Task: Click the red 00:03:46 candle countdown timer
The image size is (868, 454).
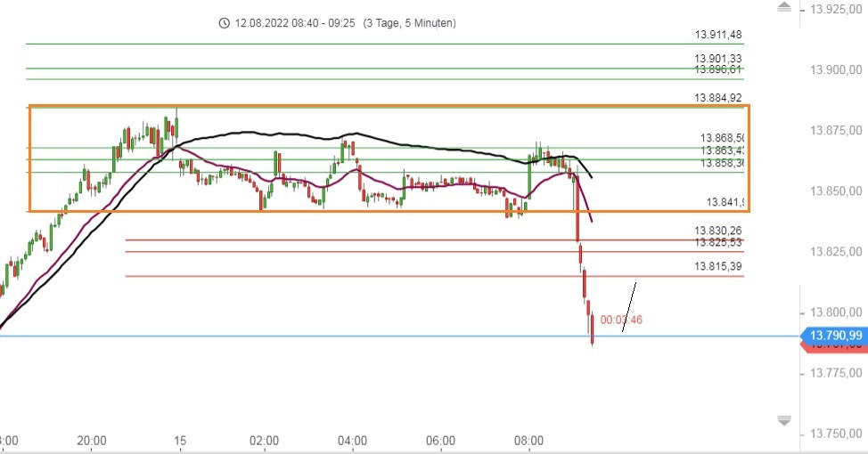Action: click(621, 320)
